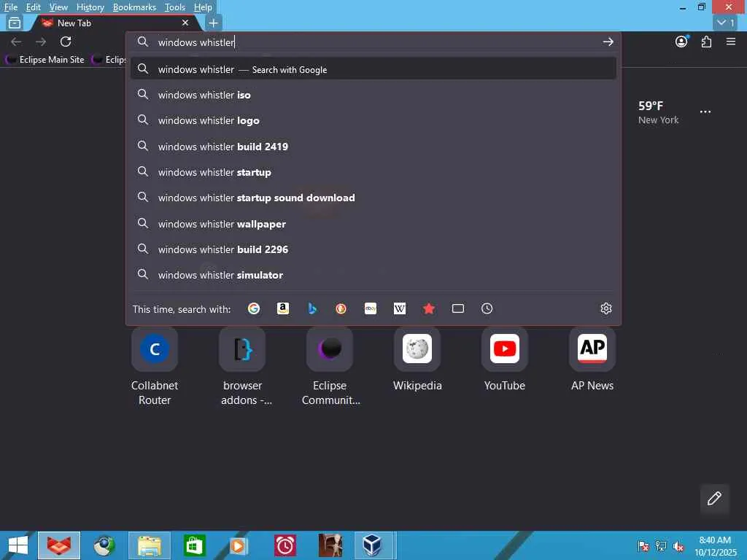Go forward to next page
Image resolution: width=747 pixels, height=560 pixels.
pos(41,42)
